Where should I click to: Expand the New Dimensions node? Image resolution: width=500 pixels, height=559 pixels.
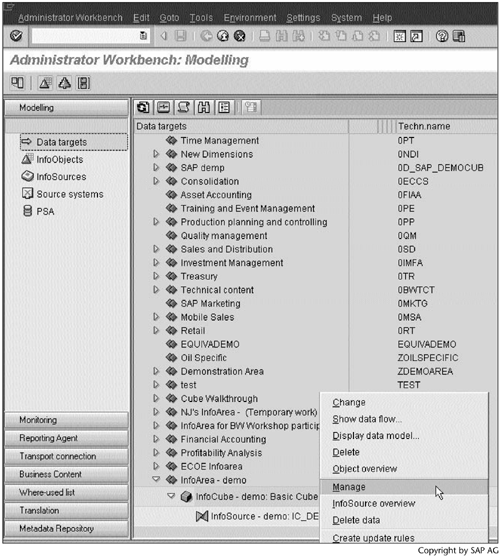[156, 154]
